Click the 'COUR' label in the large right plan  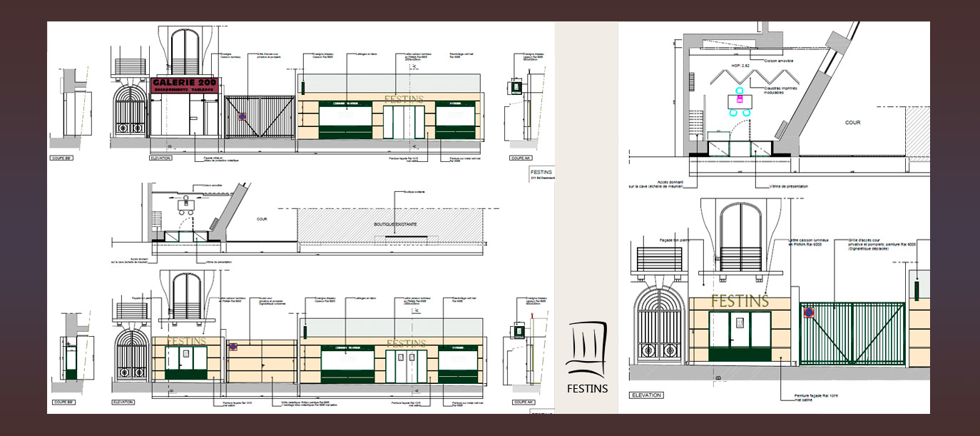[x=852, y=123]
